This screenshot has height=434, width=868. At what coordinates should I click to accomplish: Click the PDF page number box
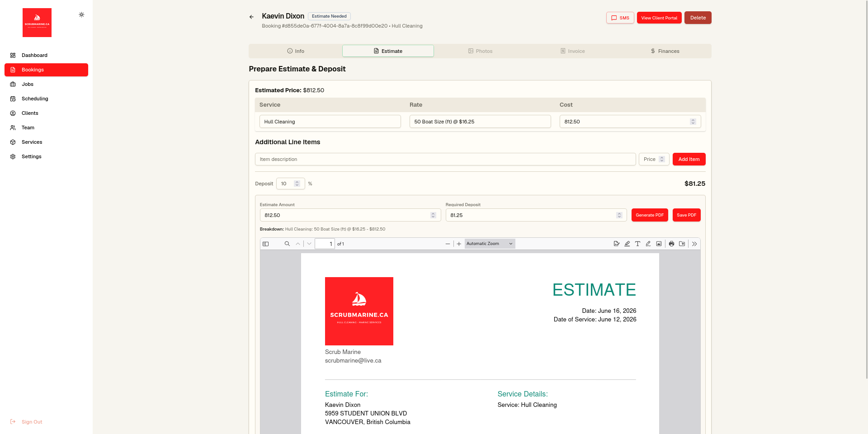tap(325, 244)
